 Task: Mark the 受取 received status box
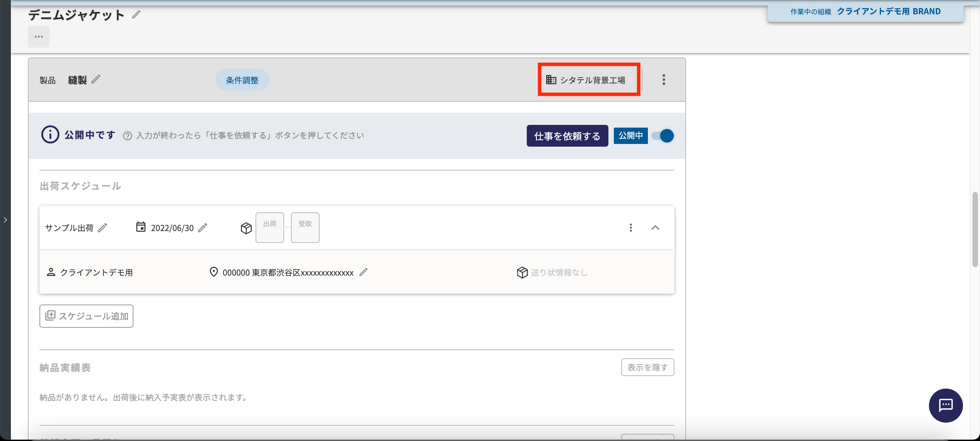(305, 227)
